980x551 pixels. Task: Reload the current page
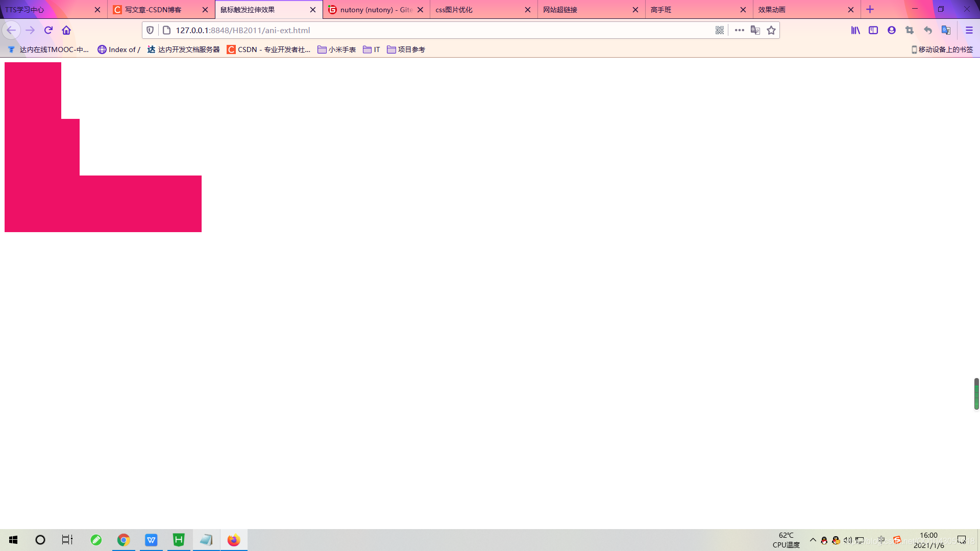point(48,30)
